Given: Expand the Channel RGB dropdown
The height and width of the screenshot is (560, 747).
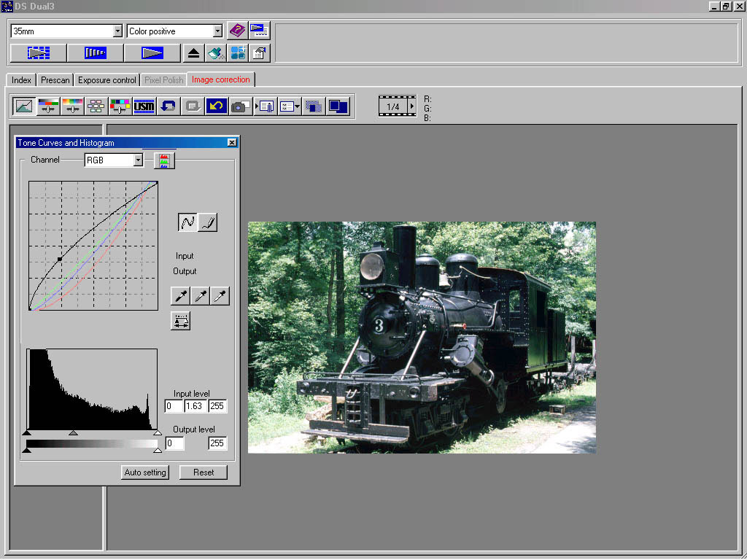Looking at the screenshot, I should click(x=137, y=160).
